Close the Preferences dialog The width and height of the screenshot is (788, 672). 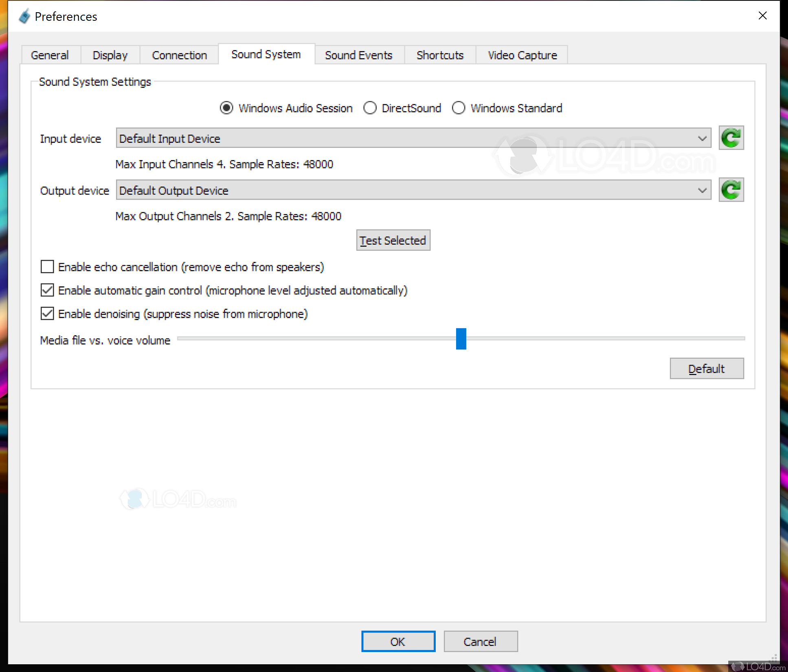coord(762,15)
